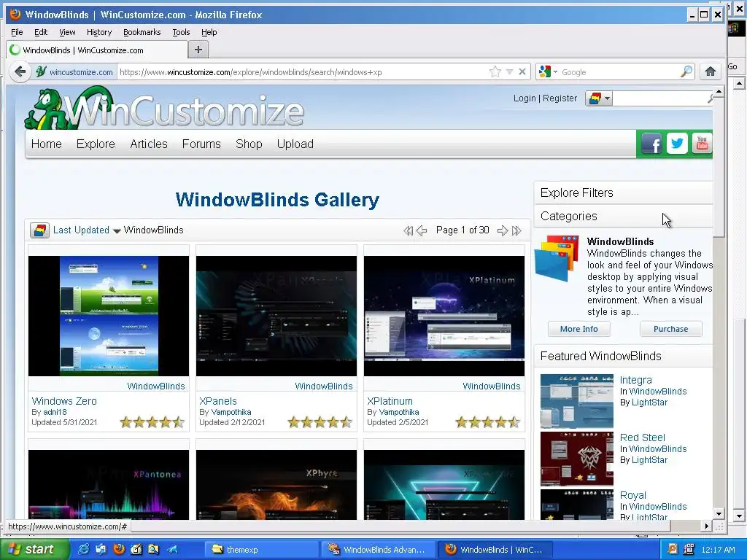Open the XPantonea skin thumbnail

[109, 485]
